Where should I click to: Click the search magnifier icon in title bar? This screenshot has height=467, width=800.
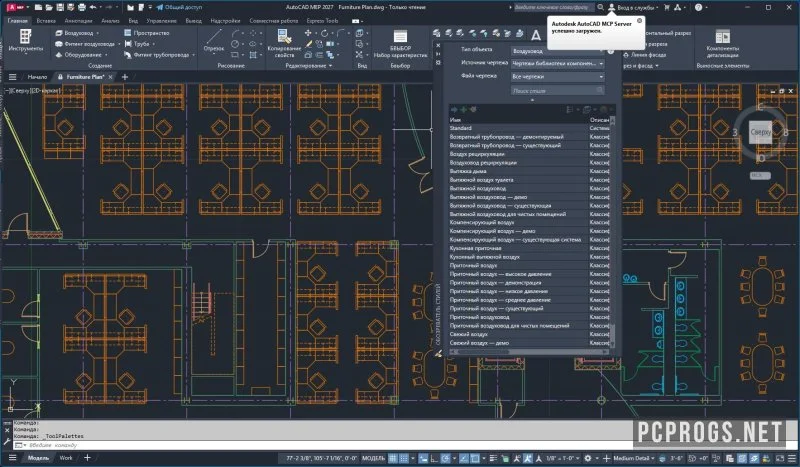point(601,7)
